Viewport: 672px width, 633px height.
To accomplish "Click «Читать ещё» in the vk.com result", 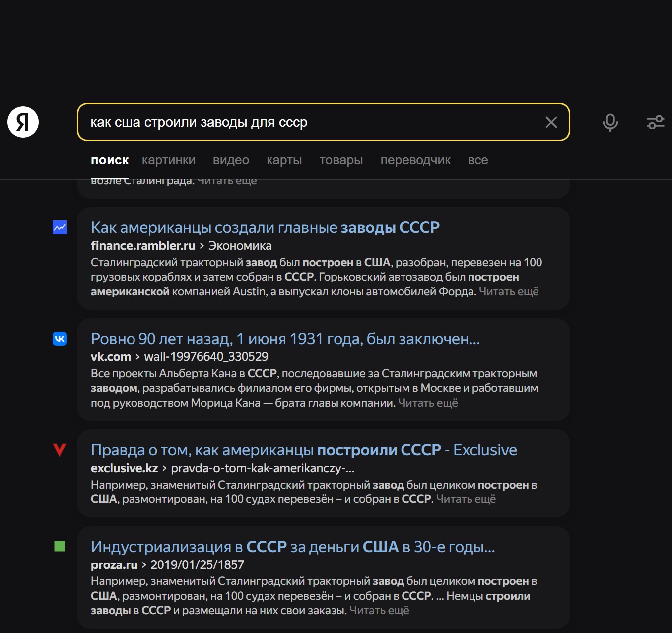I will tap(428, 403).
